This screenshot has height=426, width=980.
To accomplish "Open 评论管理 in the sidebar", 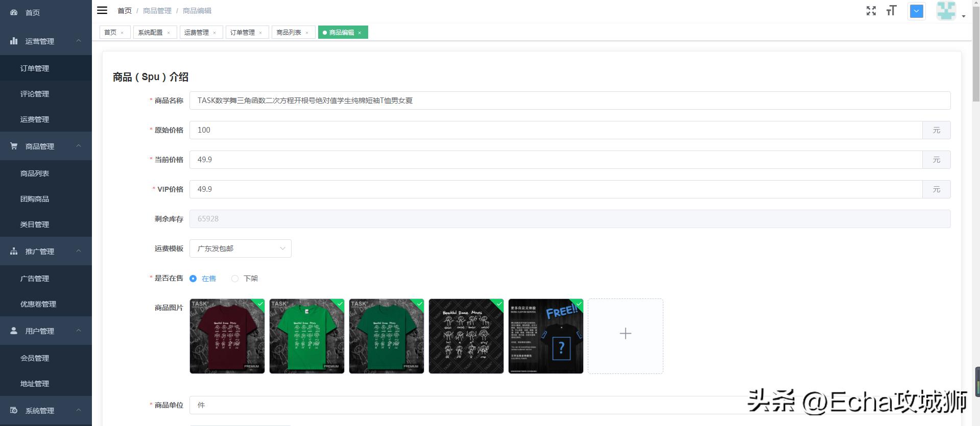I will coord(46,93).
